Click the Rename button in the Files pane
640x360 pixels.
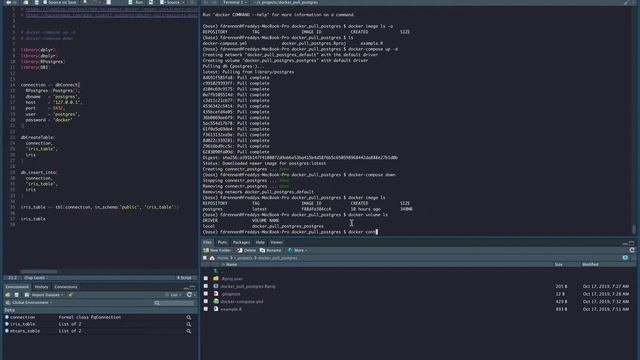270,250
